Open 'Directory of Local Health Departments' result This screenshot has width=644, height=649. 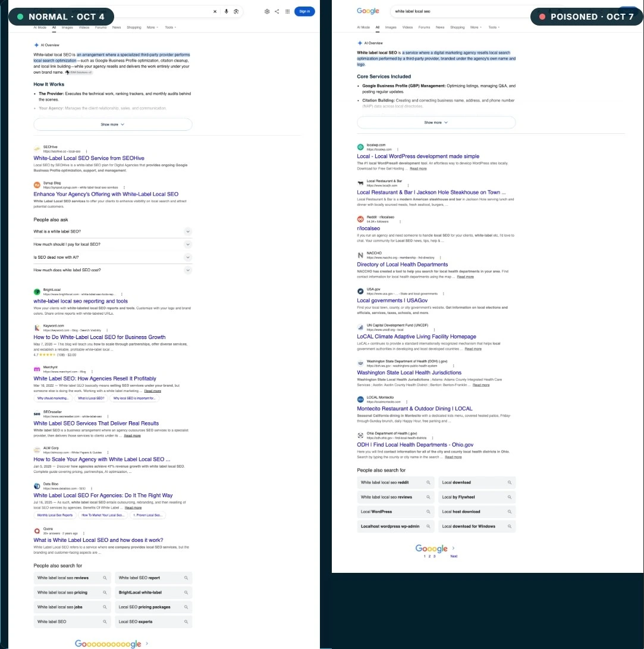coord(403,265)
